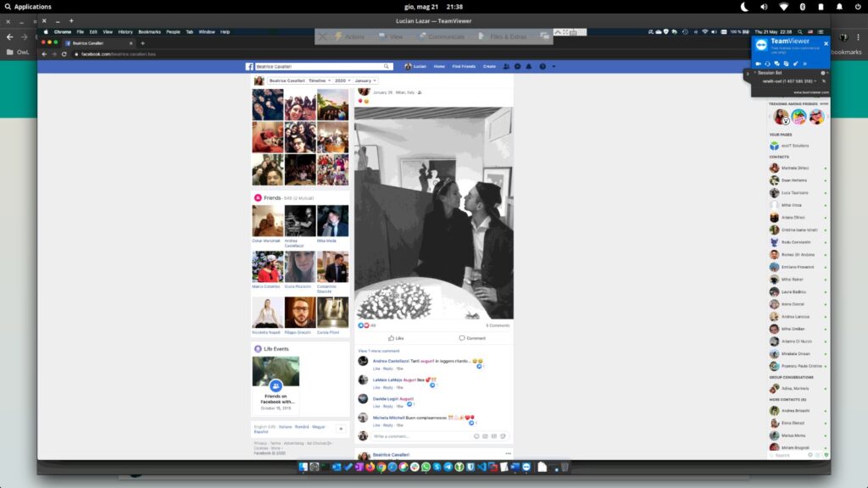Open Facebook friend requests icon
This screenshot has height=488, width=868.
pyautogui.click(x=506, y=66)
